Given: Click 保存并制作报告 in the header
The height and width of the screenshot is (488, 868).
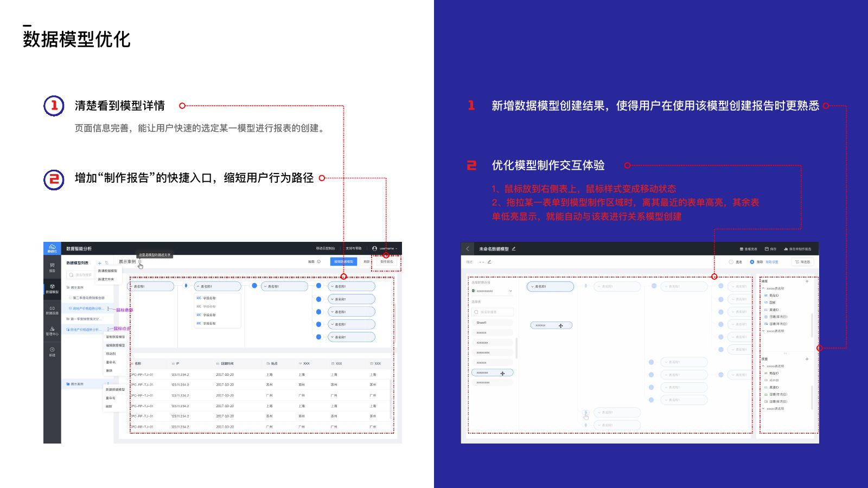Looking at the screenshot, I should 798,249.
